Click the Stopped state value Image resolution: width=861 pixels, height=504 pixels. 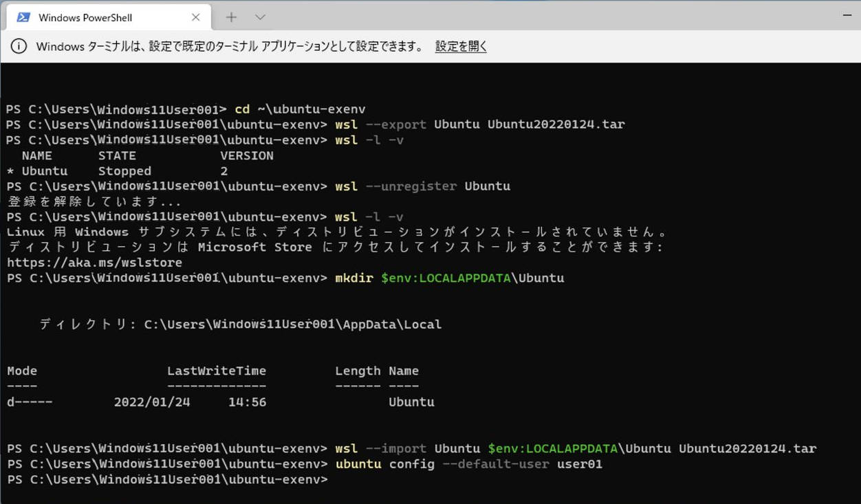coord(124,171)
